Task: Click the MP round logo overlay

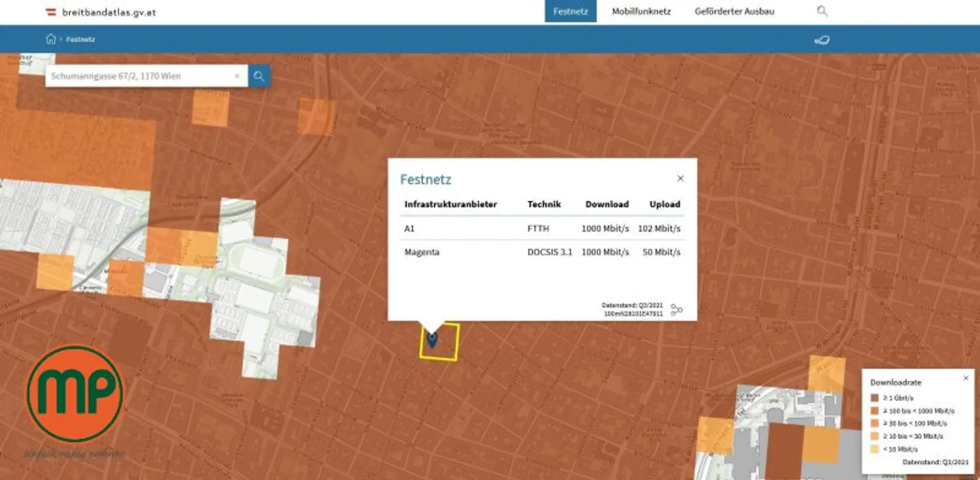Action: coord(75,393)
